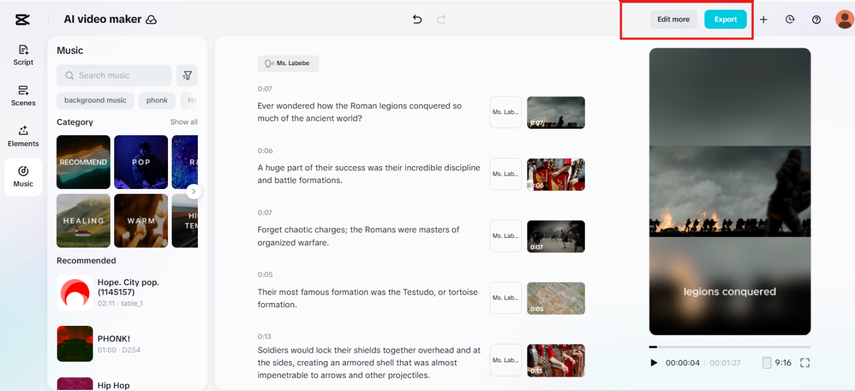Click the Hope. City pop. track title
Image resolution: width=855 pixels, height=391 pixels.
tap(128, 287)
